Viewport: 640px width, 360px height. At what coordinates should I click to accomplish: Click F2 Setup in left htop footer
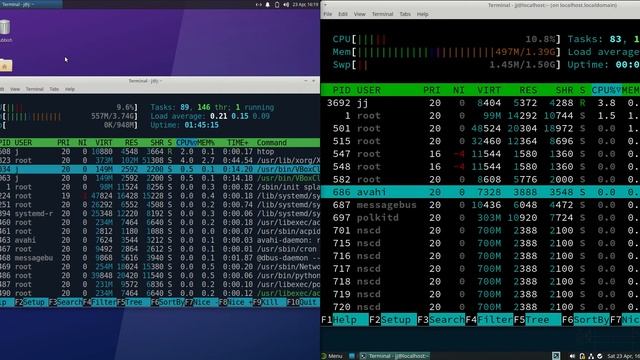tap(31, 302)
